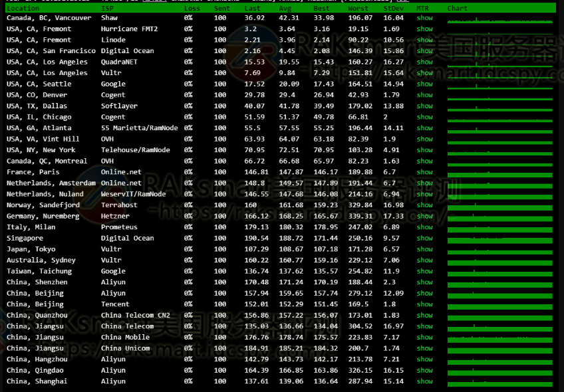
Task: Show MTR for Fremont Hurricane FMT2
Action: [x=424, y=29]
